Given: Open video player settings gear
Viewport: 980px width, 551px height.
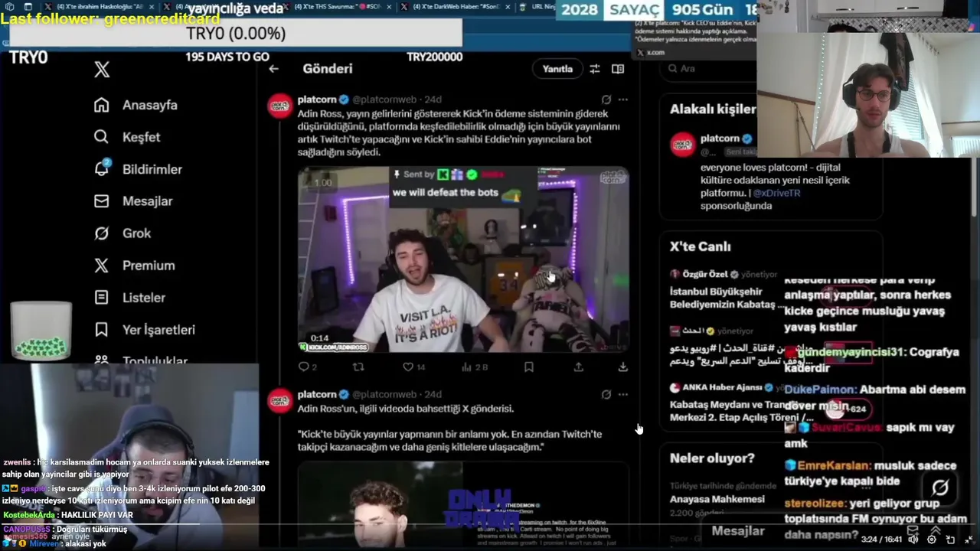Looking at the screenshot, I should pyautogui.click(x=931, y=540).
